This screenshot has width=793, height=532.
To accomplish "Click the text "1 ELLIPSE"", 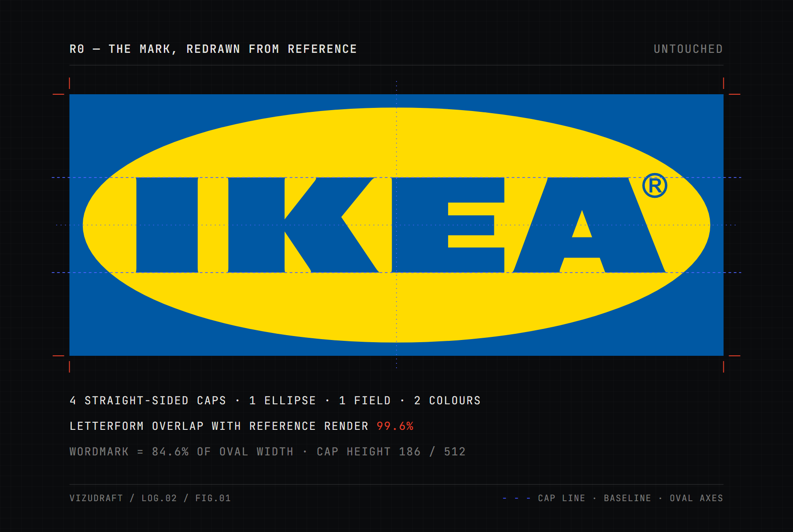I will (282, 400).
